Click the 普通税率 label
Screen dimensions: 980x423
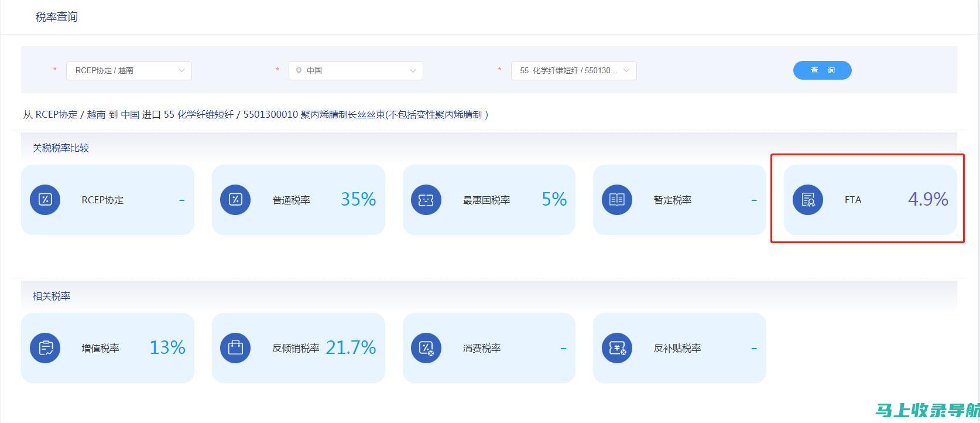[292, 200]
